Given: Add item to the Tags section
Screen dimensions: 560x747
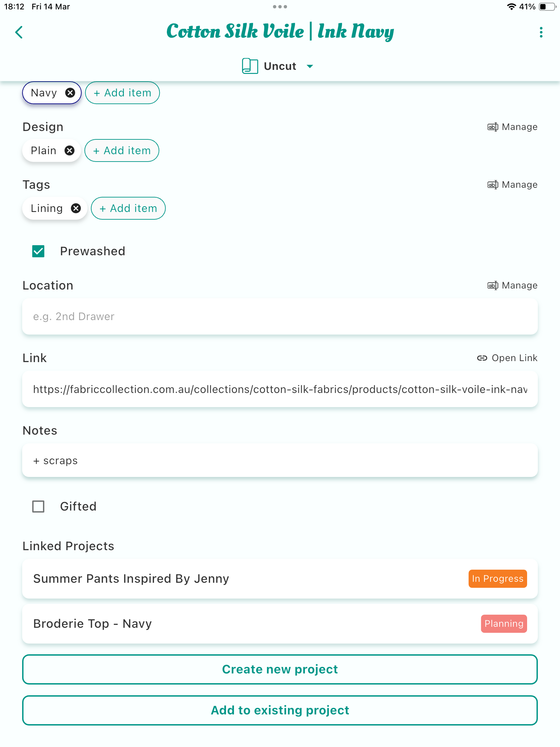Looking at the screenshot, I should click(128, 208).
